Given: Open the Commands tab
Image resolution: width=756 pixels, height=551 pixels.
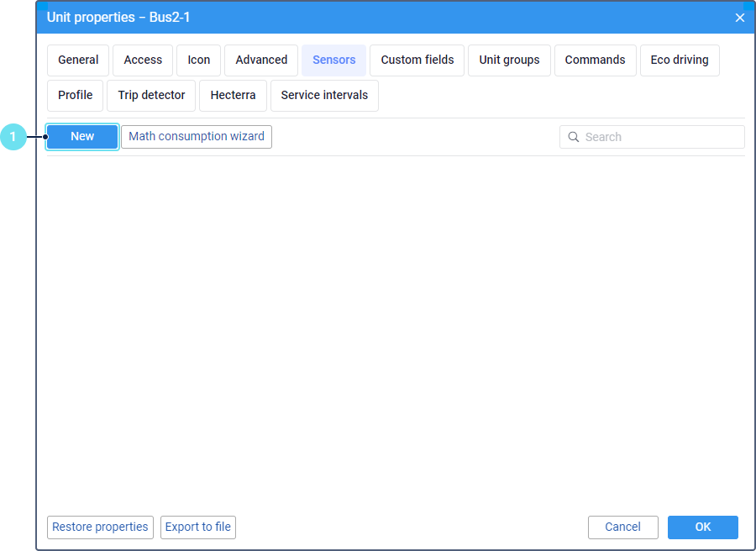Looking at the screenshot, I should pos(595,60).
